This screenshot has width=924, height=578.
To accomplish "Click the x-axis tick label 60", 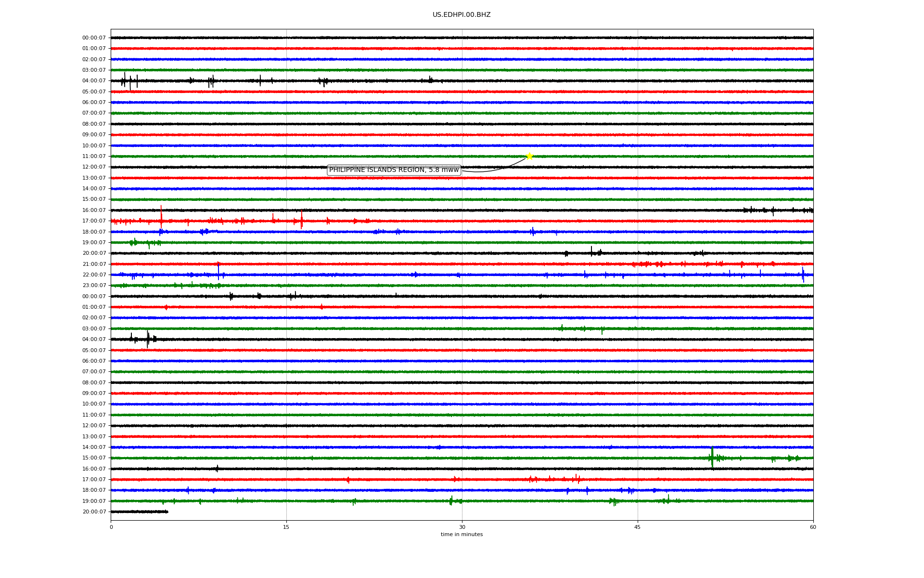I will pyautogui.click(x=812, y=527).
